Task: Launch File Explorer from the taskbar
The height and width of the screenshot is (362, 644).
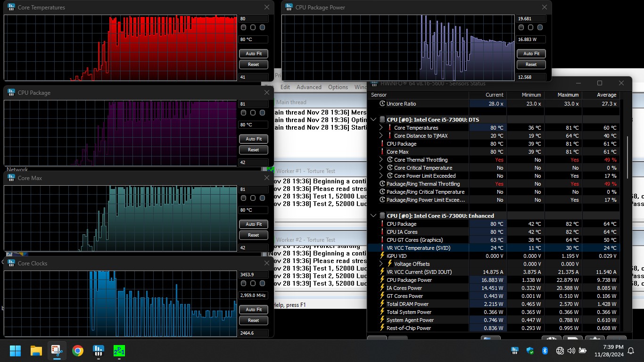Action: point(36,351)
